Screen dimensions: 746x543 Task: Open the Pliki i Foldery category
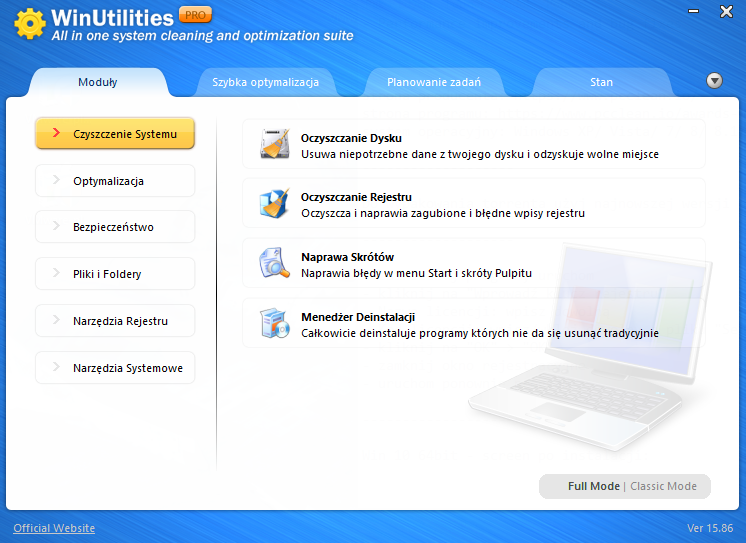point(115,274)
